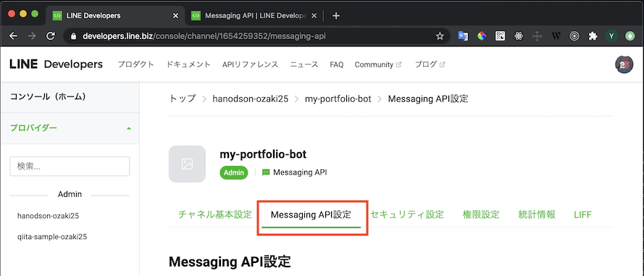Open the 統計情報 tab
644x276 pixels.
537,214
